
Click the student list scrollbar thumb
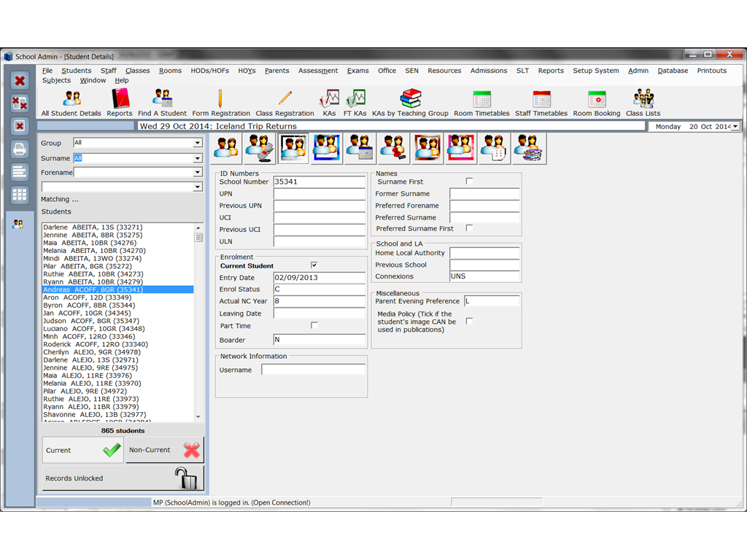(198, 237)
